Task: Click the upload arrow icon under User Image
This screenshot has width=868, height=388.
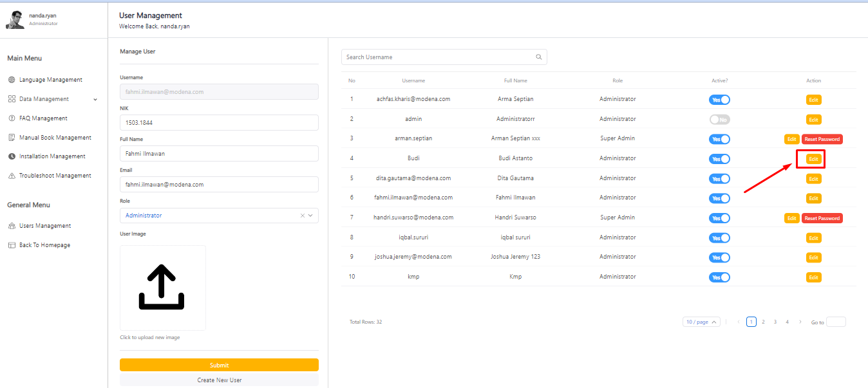Action: (x=162, y=287)
